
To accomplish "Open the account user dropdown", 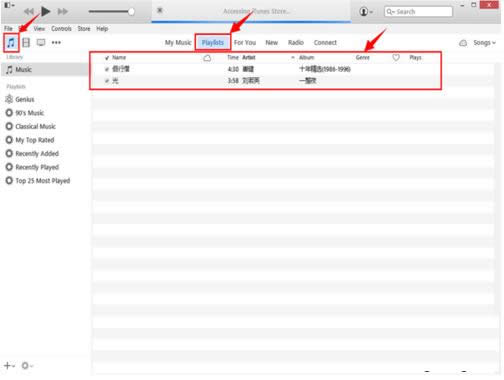I will (x=366, y=12).
